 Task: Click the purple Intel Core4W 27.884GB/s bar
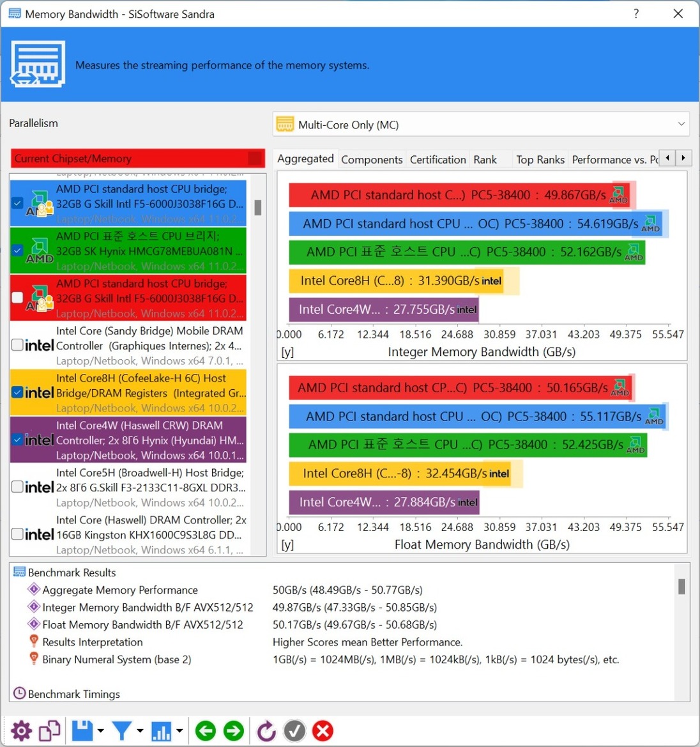click(x=384, y=502)
